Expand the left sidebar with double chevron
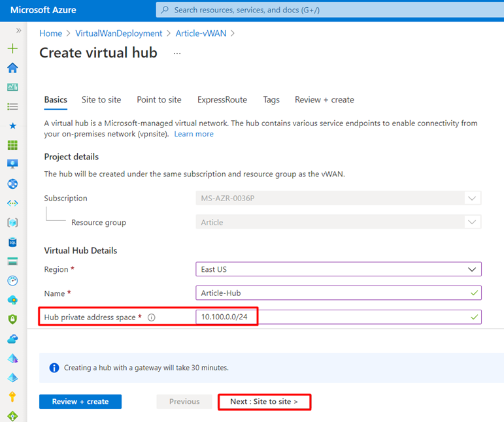504x422 pixels. [x=19, y=31]
